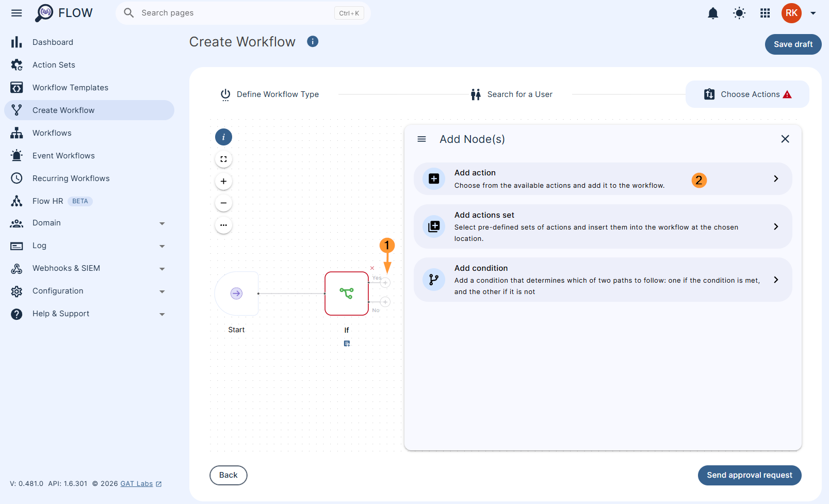Add a node on the Yes branch

coord(385,283)
